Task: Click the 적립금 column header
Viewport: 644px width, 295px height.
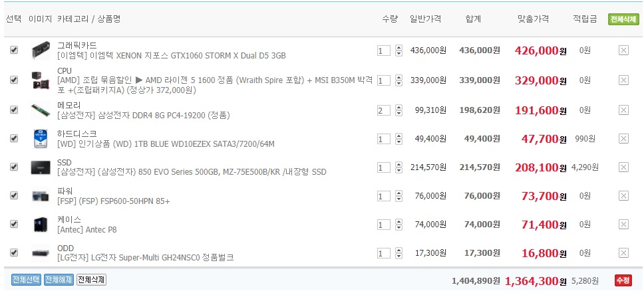Action: [x=585, y=19]
